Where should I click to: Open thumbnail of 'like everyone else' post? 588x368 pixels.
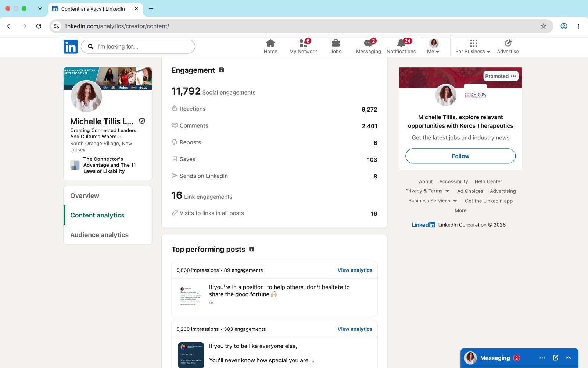click(x=191, y=355)
